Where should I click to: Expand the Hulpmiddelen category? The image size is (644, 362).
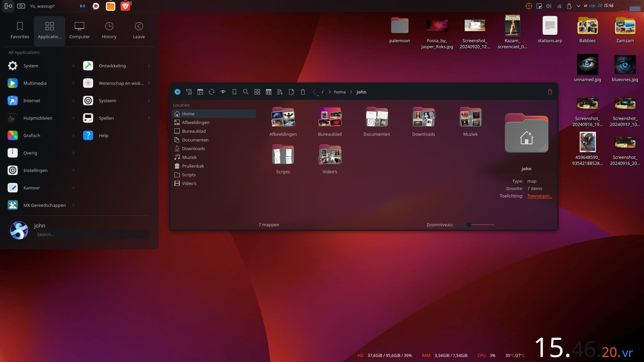41,118
